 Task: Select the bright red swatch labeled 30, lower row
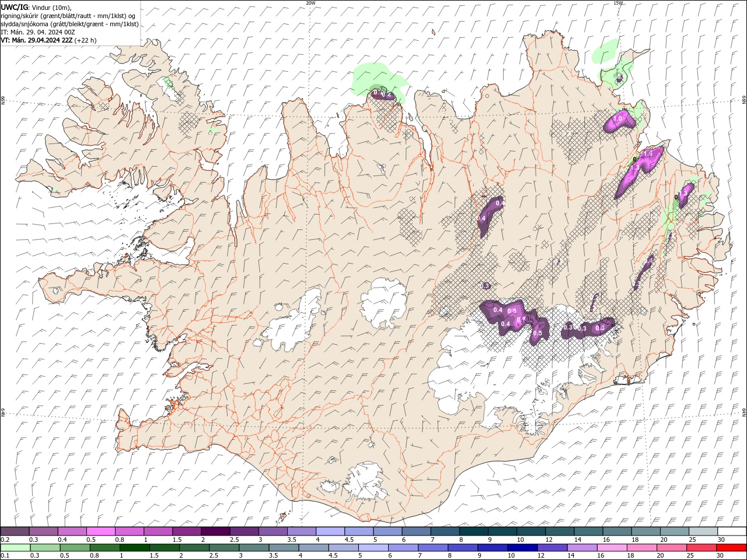(732, 548)
